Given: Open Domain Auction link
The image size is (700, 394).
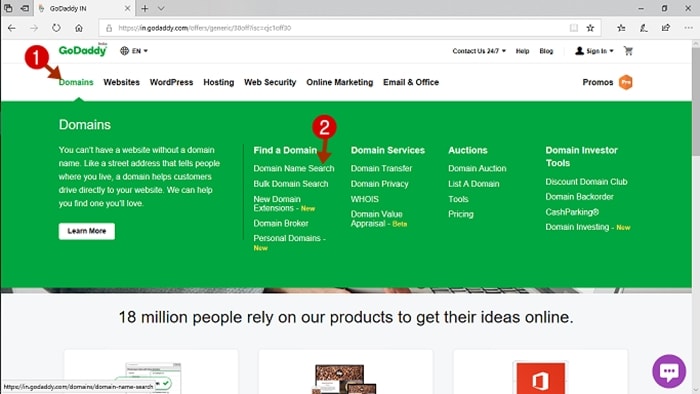Looking at the screenshot, I should pyautogui.click(x=477, y=168).
